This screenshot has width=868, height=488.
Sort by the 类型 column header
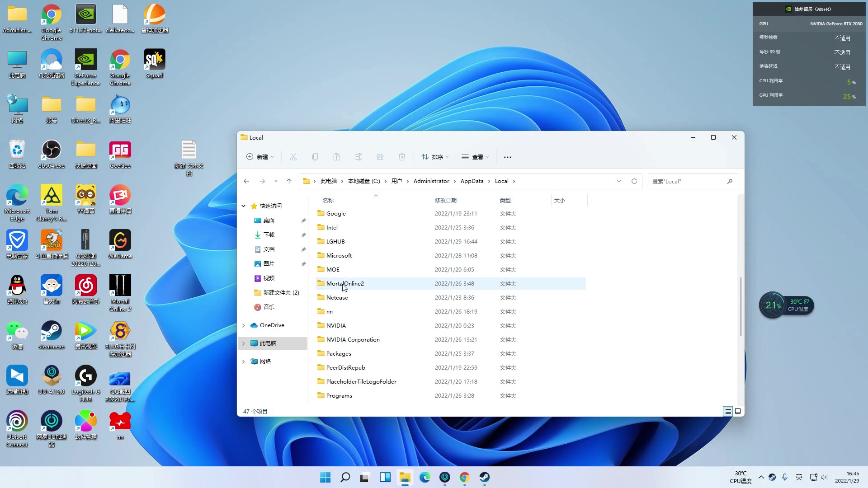point(505,200)
